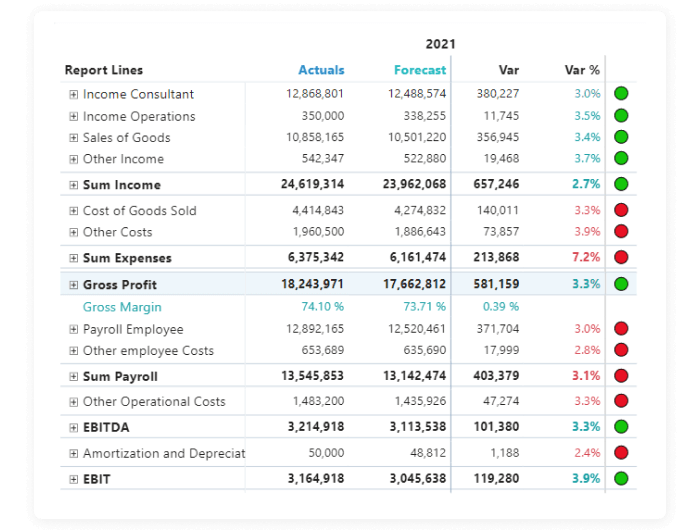
Task: Select Gross Margin actuals value 74.10 %
Action: [323, 307]
